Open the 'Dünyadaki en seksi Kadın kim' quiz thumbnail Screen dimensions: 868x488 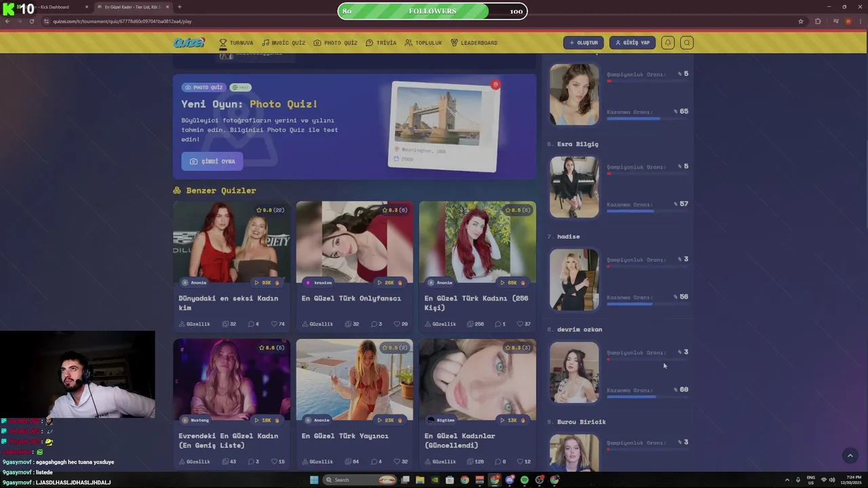click(x=231, y=242)
